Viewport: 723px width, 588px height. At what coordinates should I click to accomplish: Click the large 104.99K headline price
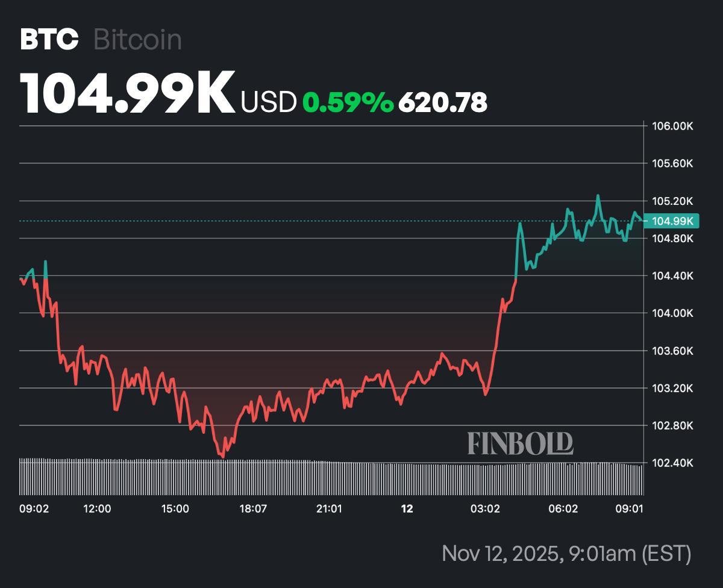click(128, 93)
